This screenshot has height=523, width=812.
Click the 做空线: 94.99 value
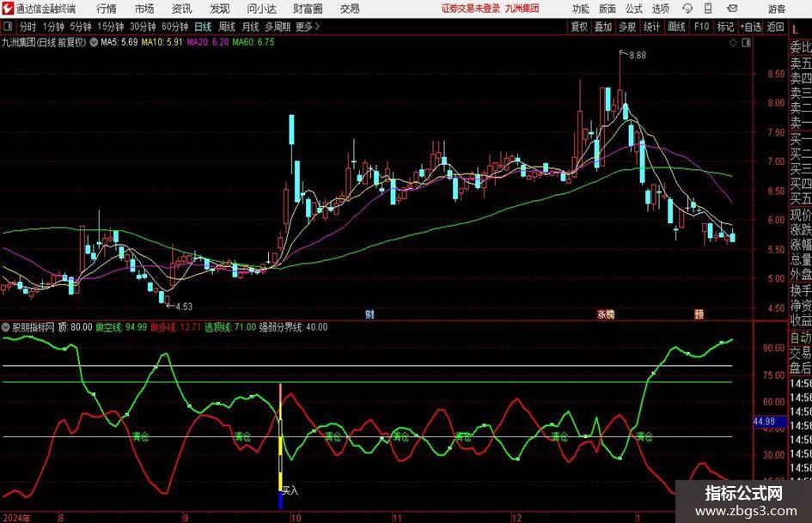[x=122, y=327]
